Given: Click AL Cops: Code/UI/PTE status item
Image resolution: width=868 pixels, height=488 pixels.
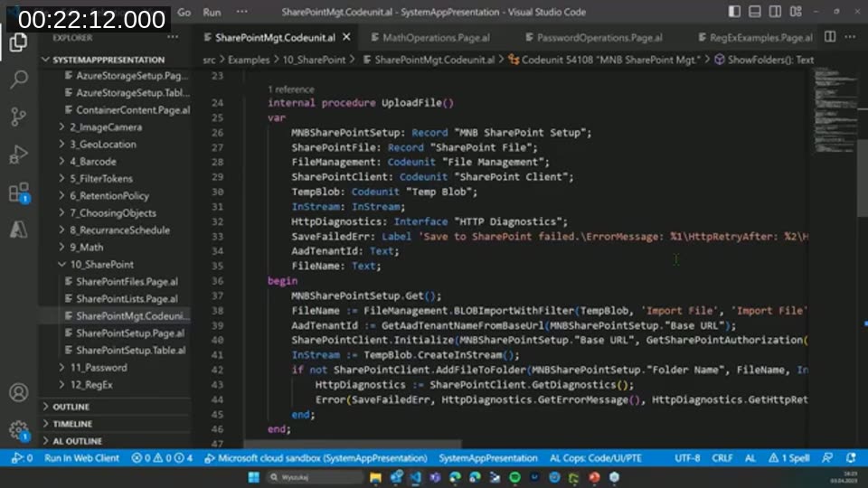Looking at the screenshot, I should [x=596, y=458].
